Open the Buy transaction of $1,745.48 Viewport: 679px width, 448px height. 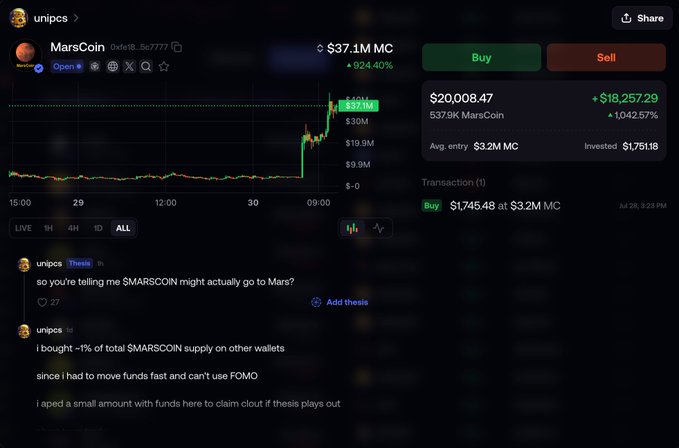tap(544, 206)
